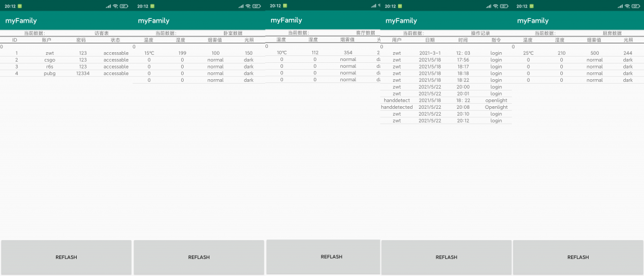Viewport: 644px width, 276px height.
Task: Tap REFLASH on the 操作记录 records screen
Action: [447, 258]
